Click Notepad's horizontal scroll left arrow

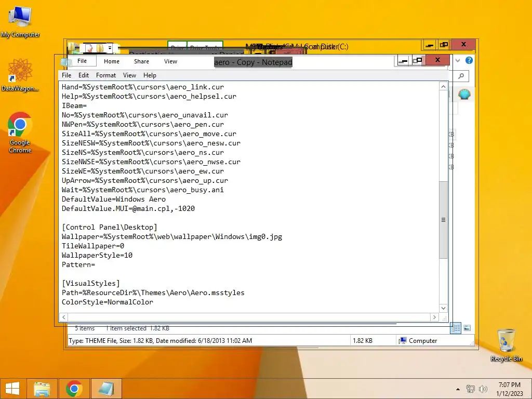point(63,317)
